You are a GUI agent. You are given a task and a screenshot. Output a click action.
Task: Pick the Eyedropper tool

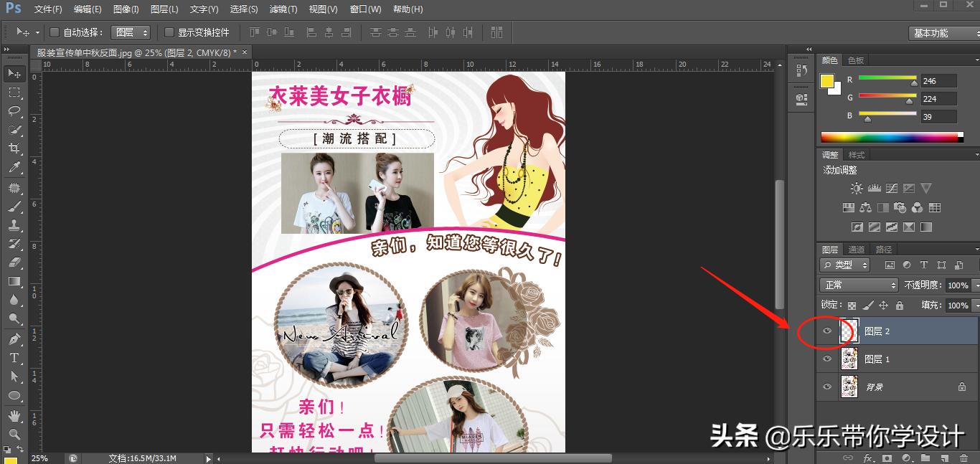coord(14,168)
